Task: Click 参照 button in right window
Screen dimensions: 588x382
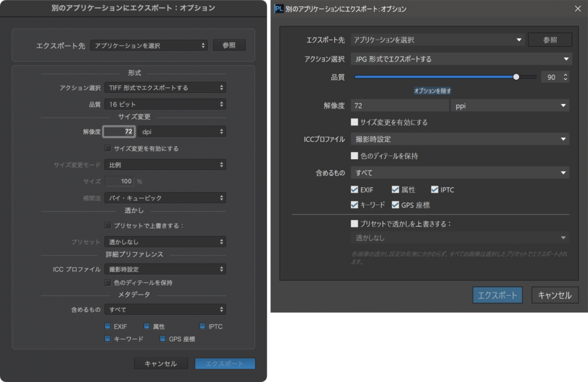Action: 550,40
